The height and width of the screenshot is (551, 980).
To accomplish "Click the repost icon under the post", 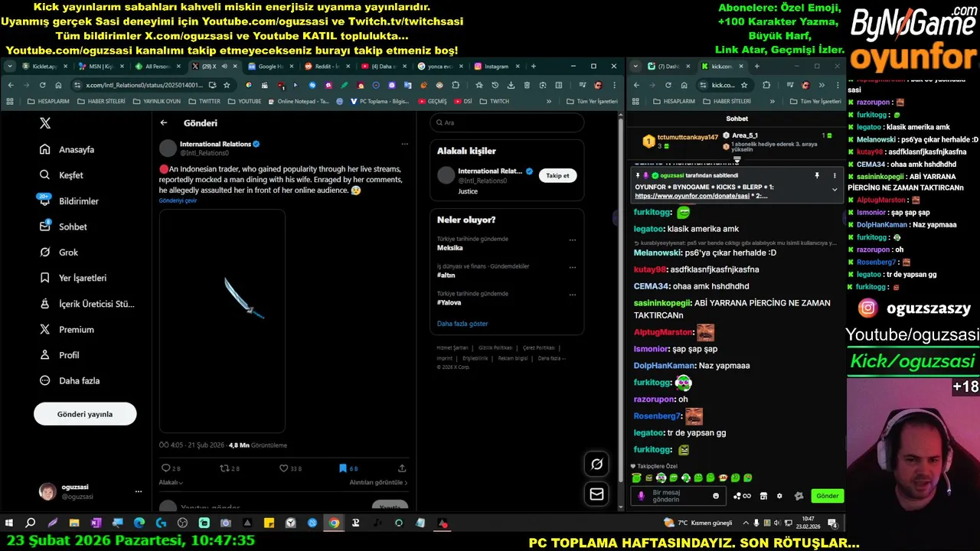I will pos(224,468).
